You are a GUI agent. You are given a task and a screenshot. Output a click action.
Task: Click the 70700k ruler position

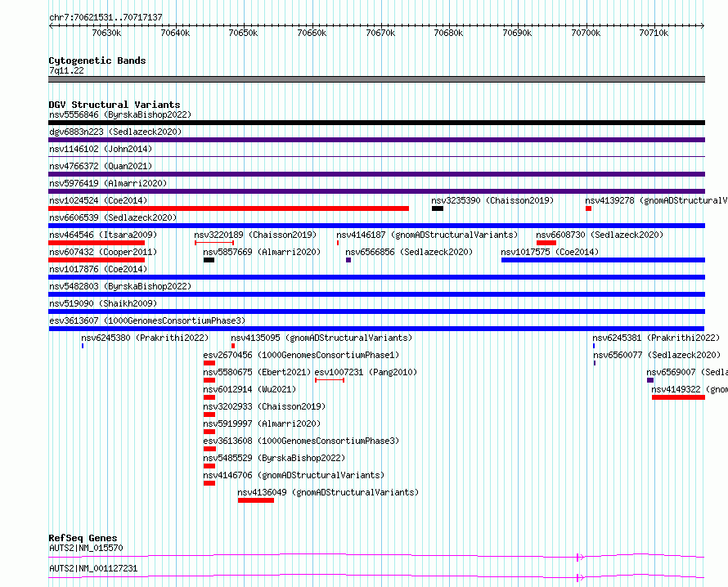tap(586, 33)
